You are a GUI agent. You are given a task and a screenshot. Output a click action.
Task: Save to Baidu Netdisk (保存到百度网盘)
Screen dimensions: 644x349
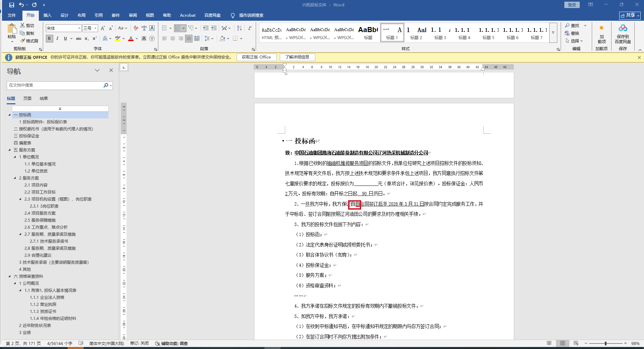(x=623, y=34)
